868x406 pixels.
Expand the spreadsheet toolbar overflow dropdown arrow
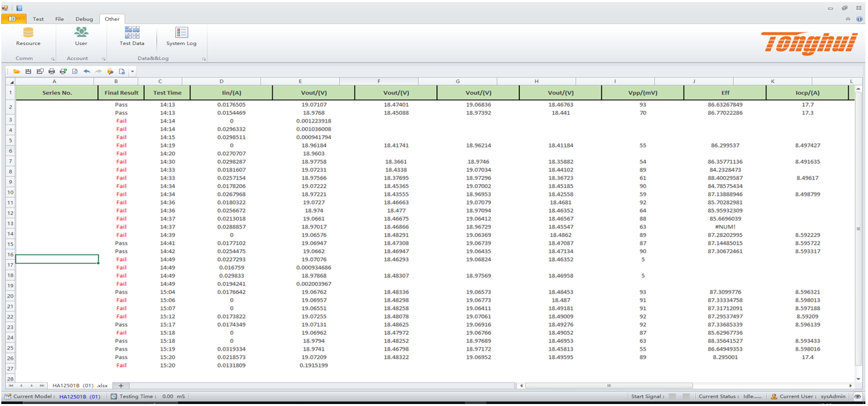pyautogui.click(x=132, y=71)
